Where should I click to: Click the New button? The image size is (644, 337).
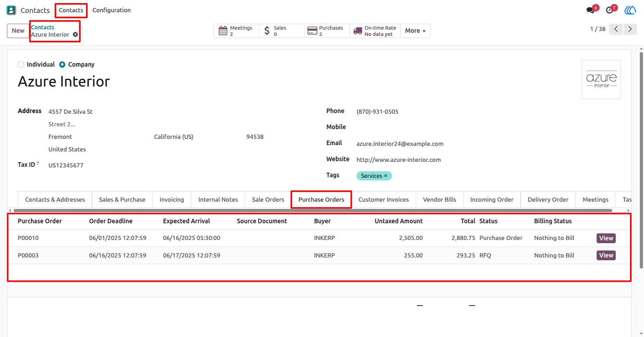tap(18, 31)
